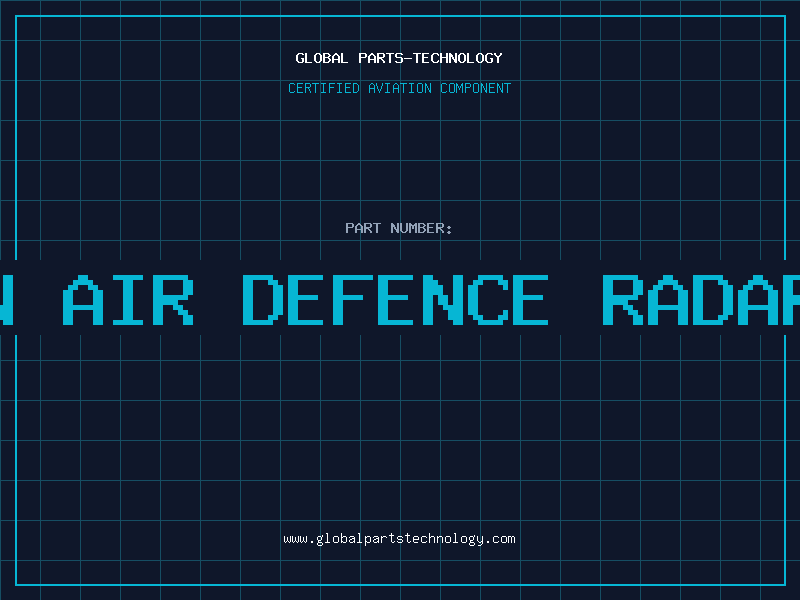Click the word AIR in banner
Image resolution: width=800 pixels, height=600 pixels.
(129, 300)
